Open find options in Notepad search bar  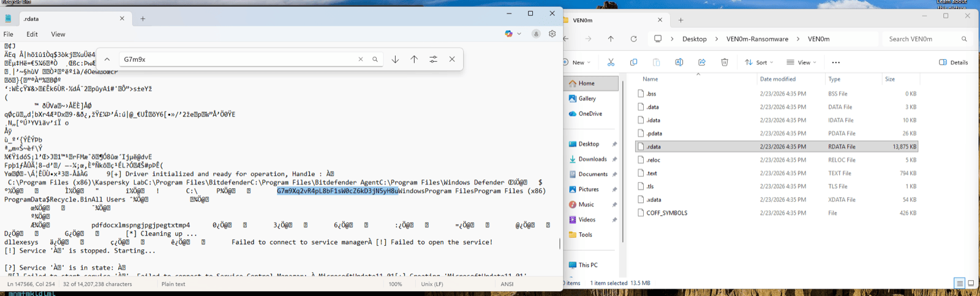[433, 59]
